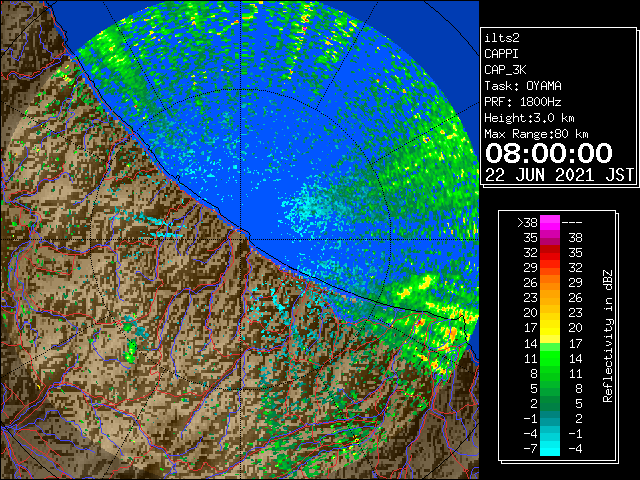The width and height of the screenshot is (640, 480).
Task: Click the PRF: 1800Hz value
Action: [x=523, y=102]
